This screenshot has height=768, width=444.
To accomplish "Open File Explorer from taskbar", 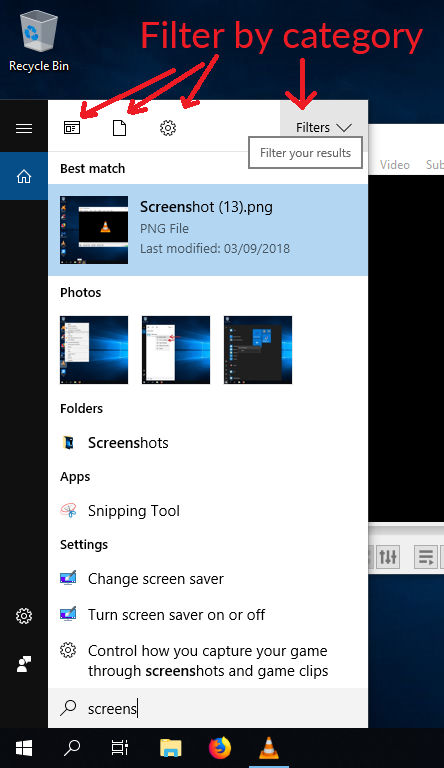I will coord(171,748).
